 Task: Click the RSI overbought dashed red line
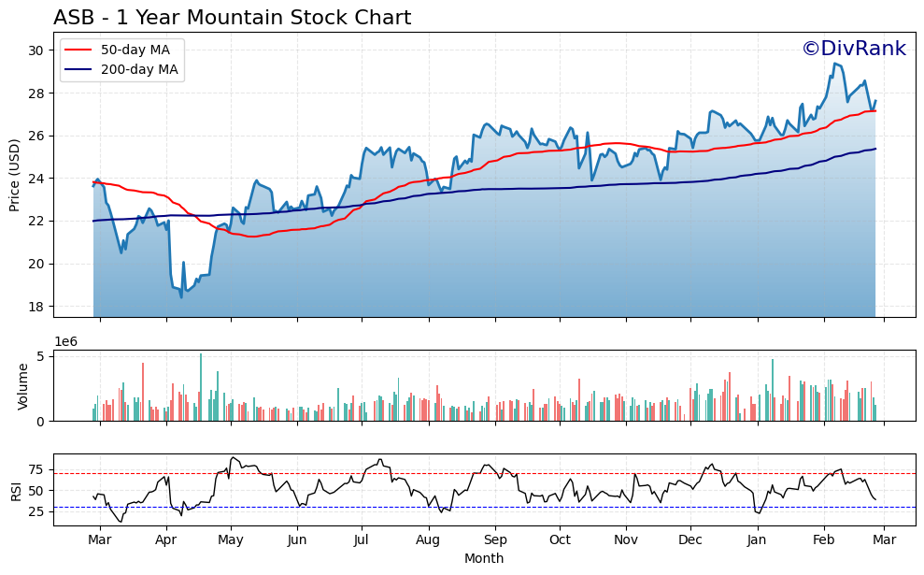pos(467,475)
